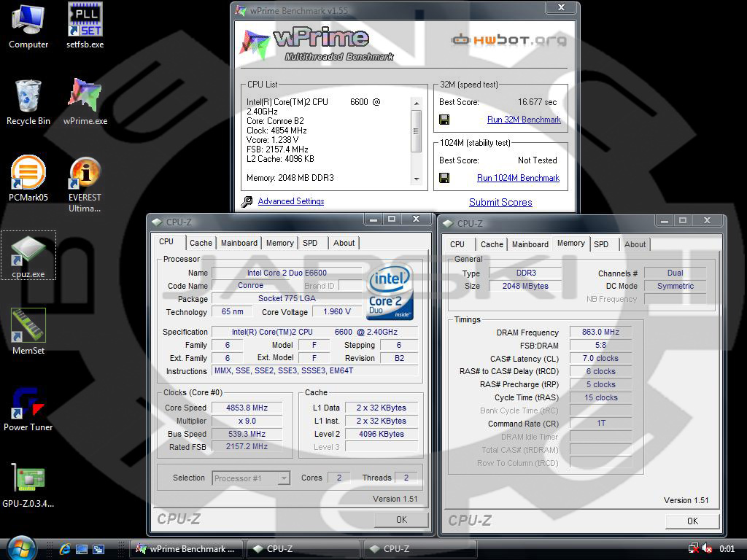747x560 pixels.
Task: Open About tab in left CPU-Z window
Action: (x=344, y=243)
